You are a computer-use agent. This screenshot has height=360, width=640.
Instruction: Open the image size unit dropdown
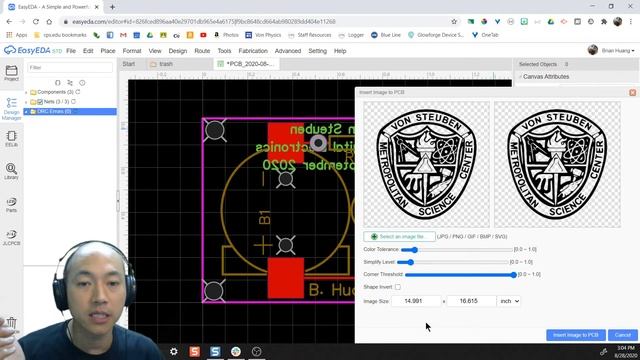point(509,301)
